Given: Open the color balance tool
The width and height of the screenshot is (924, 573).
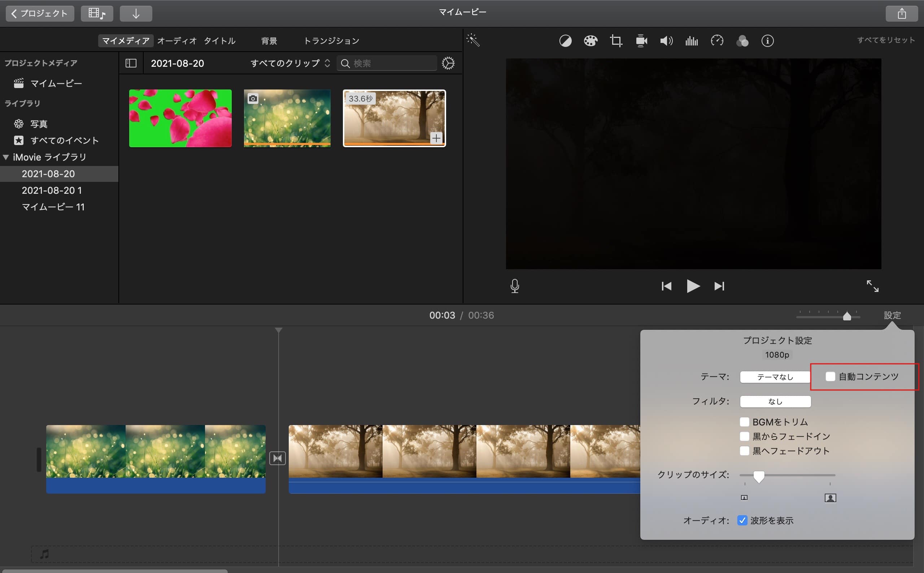Looking at the screenshot, I should 565,40.
